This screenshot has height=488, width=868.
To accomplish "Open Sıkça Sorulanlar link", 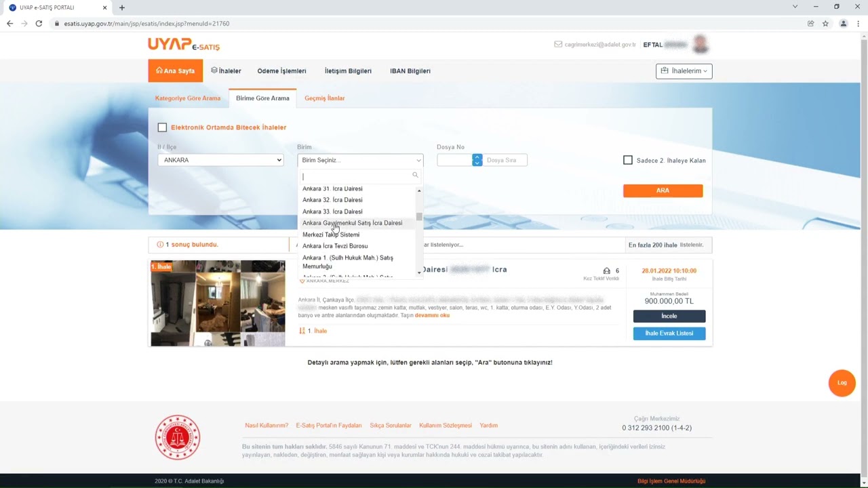I will click(x=391, y=426).
